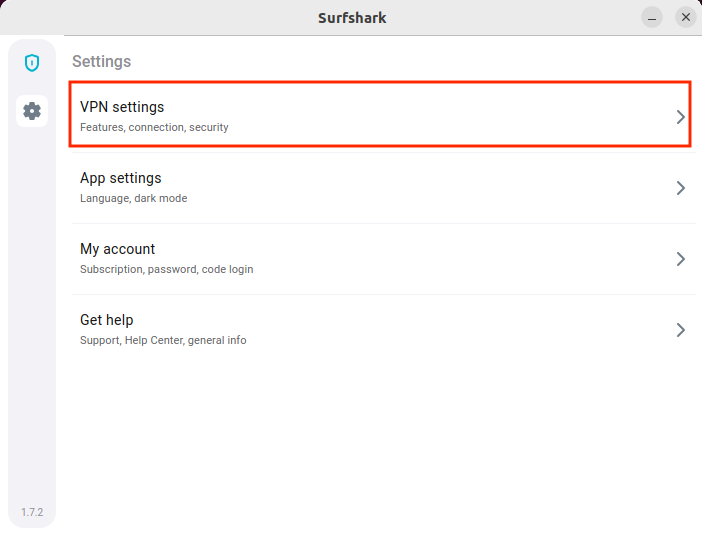Open the App settings entry
The image size is (702, 535).
pyautogui.click(x=121, y=178)
